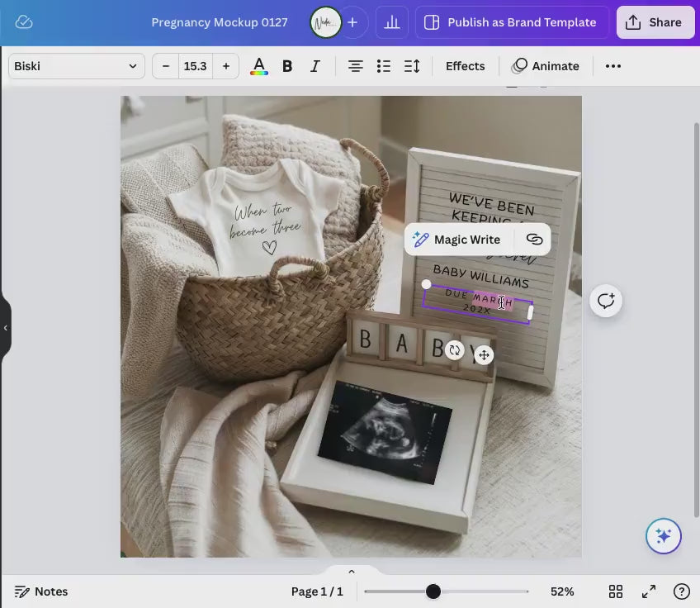The height and width of the screenshot is (608, 700).
Task: Expand more options three-dot menu
Action: [612, 66]
